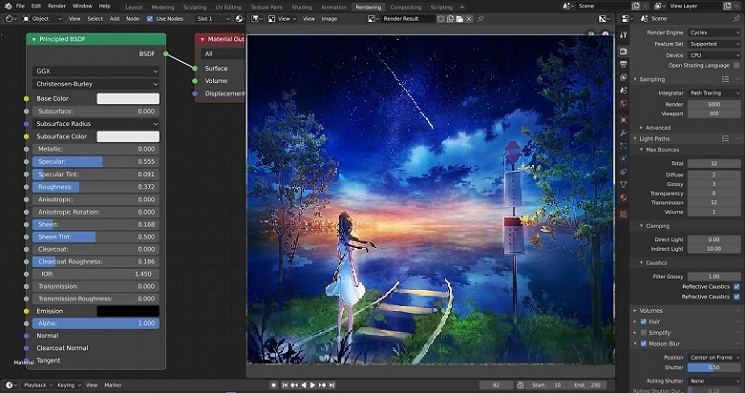Open the timeline Marker menu
The image size is (745, 393).
tap(113, 385)
